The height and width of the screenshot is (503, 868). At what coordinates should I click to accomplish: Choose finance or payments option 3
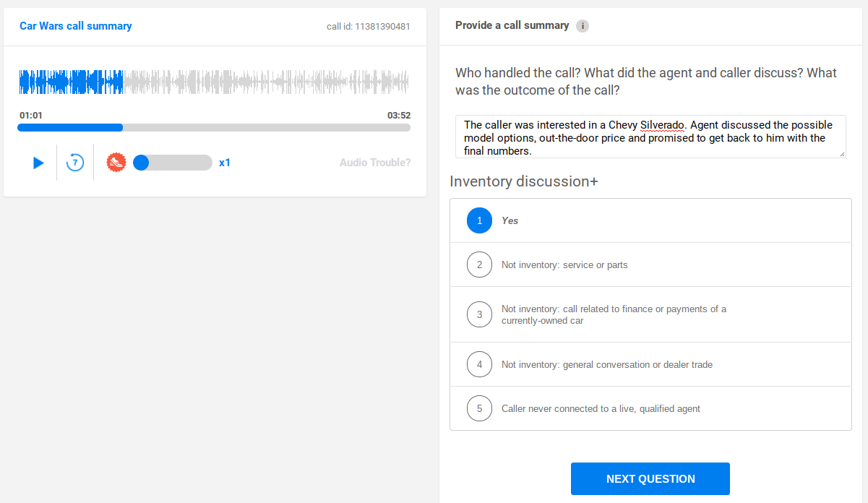(650, 314)
